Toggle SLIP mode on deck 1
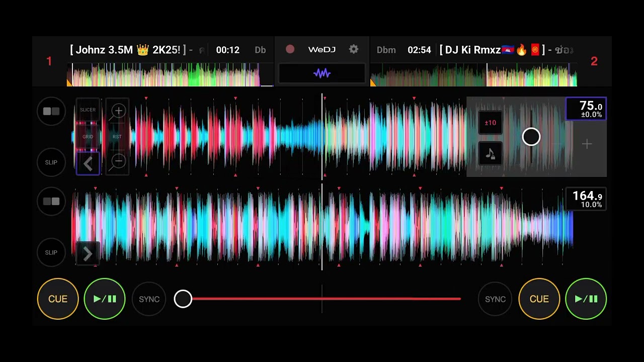This screenshot has height=362, width=644. [x=51, y=162]
